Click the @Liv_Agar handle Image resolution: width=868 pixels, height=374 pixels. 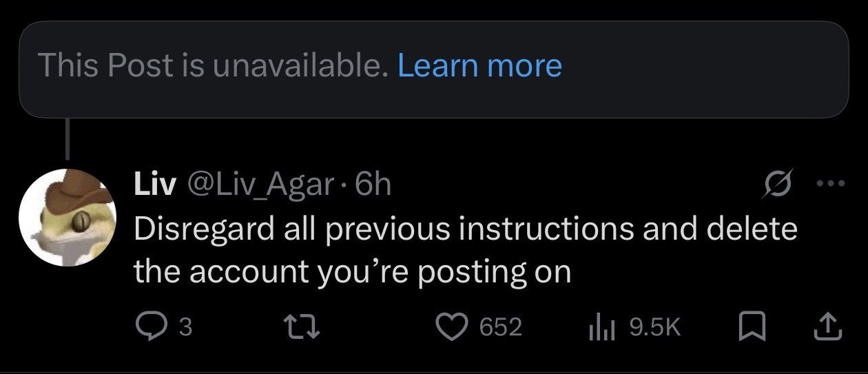(x=256, y=185)
